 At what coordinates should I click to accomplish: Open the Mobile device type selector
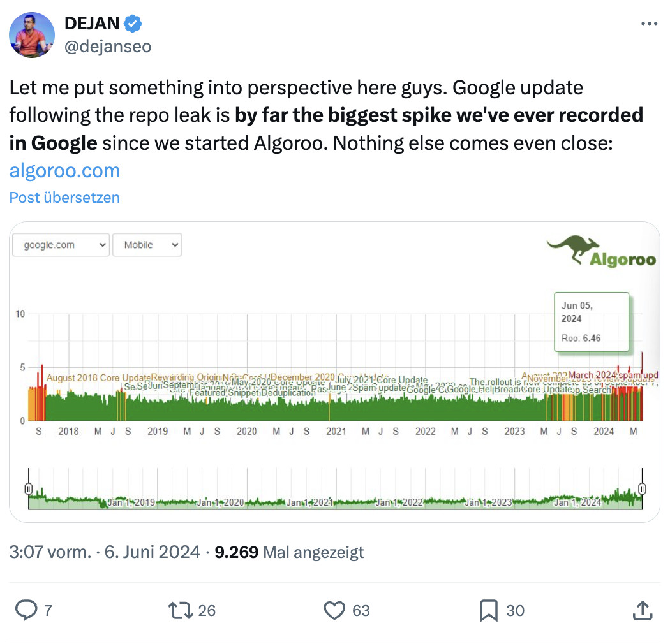click(147, 244)
